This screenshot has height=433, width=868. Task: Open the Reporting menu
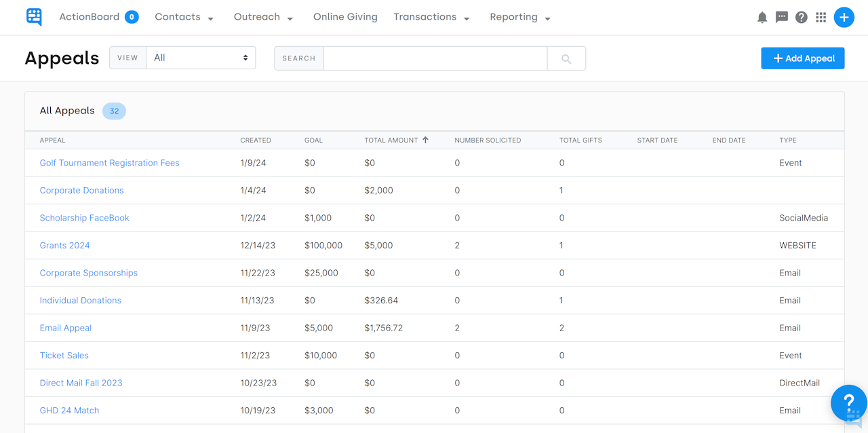(x=519, y=18)
